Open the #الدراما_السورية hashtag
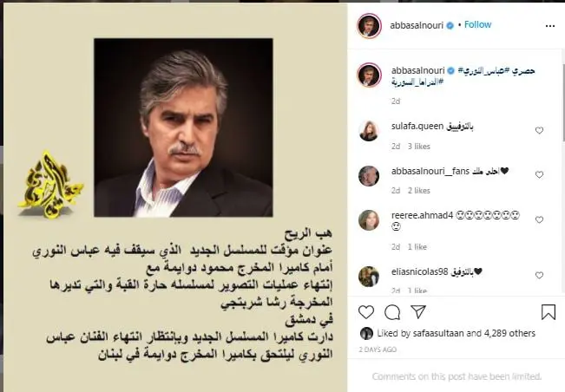This screenshot has width=565, height=392. pos(417,82)
